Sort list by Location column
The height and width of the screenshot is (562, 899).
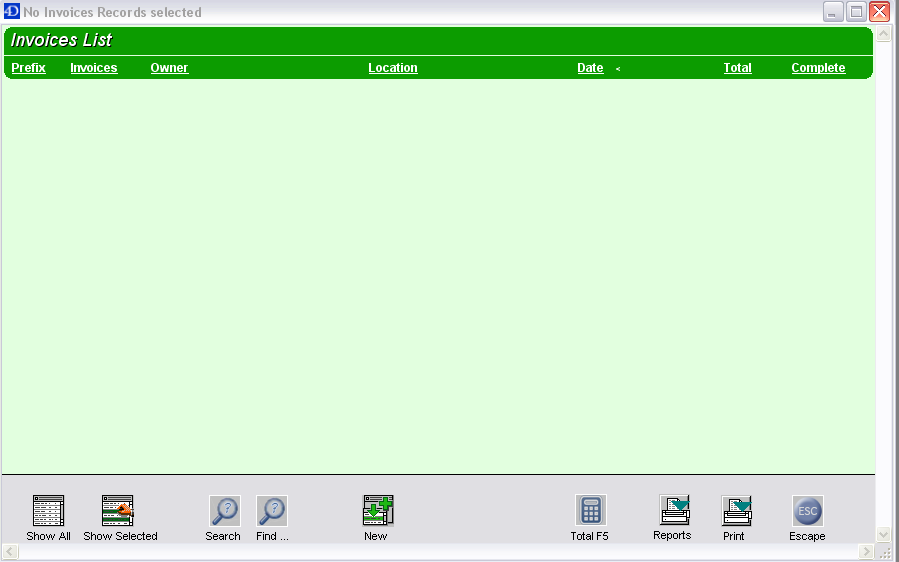click(392, 68)
